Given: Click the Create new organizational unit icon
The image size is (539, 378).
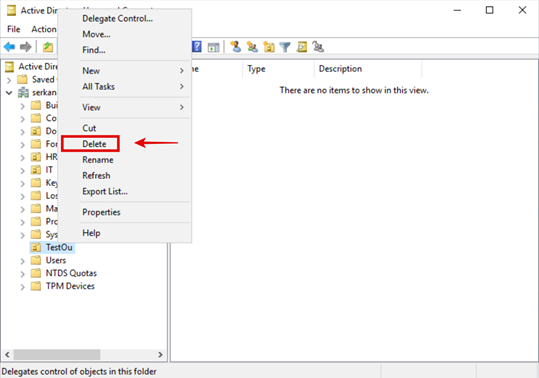Looking at the screenshot, I should pos(269,47).
